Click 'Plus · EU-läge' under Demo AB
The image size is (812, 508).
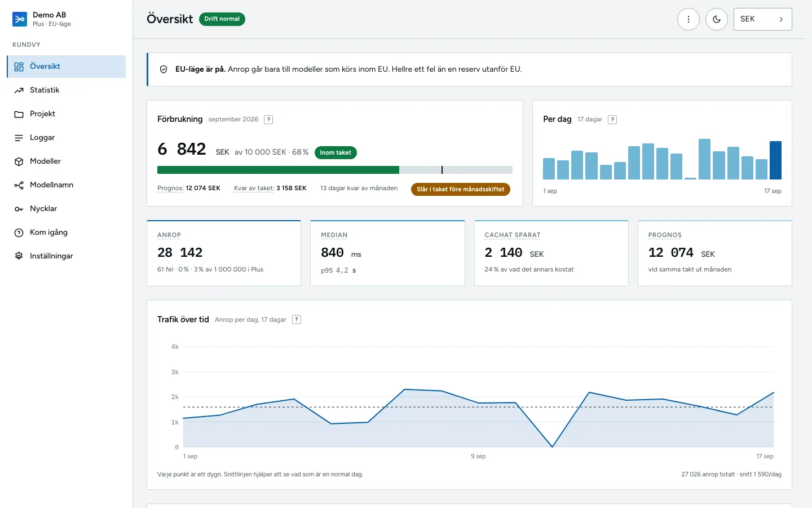coord(52,24)
